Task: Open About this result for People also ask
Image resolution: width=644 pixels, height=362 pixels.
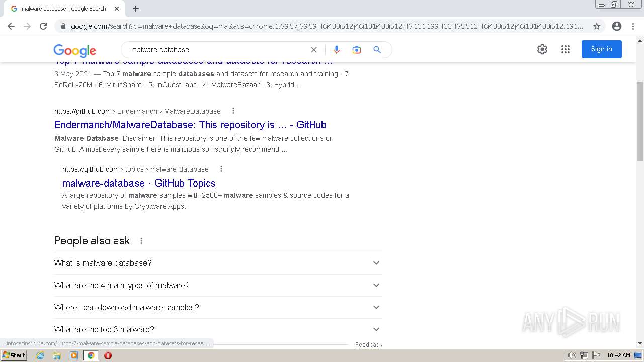Action: pyautogui.click(x=141, y=241)
